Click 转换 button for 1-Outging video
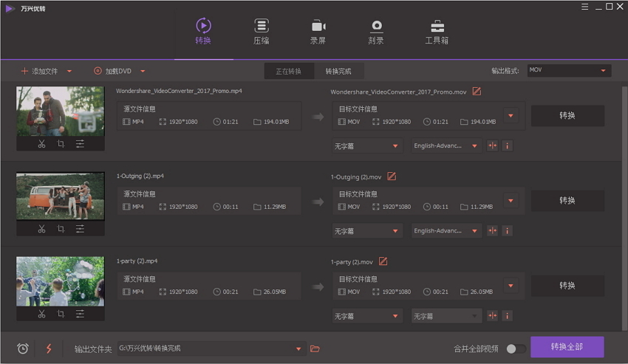 pyautogui.click(x=567, y=201)
